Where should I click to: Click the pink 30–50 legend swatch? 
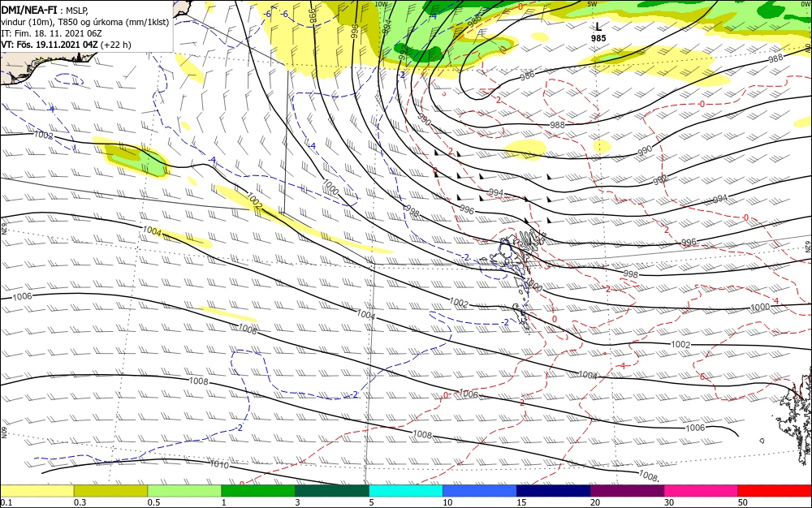(702, 491)
